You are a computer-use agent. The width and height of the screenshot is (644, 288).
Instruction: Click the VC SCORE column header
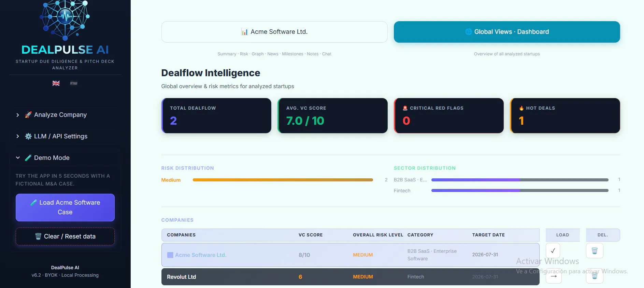pyautogui.click(x=311, y=235)
